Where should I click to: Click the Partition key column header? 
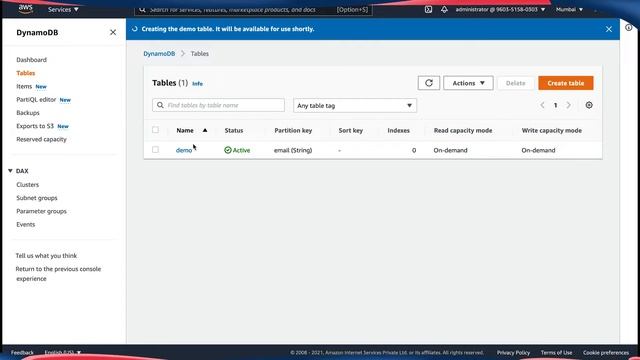point(293,130)
